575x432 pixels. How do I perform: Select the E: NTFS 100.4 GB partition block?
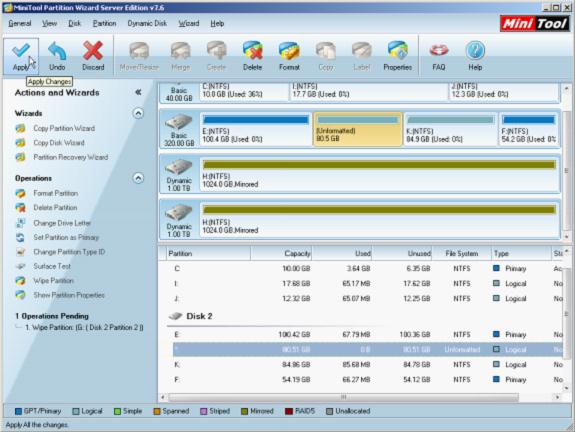coord(255,129)
